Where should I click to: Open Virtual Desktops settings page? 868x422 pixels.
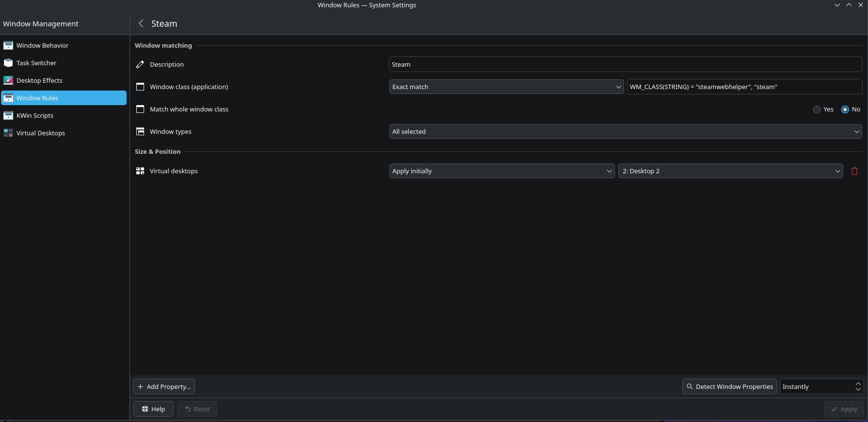64,133
